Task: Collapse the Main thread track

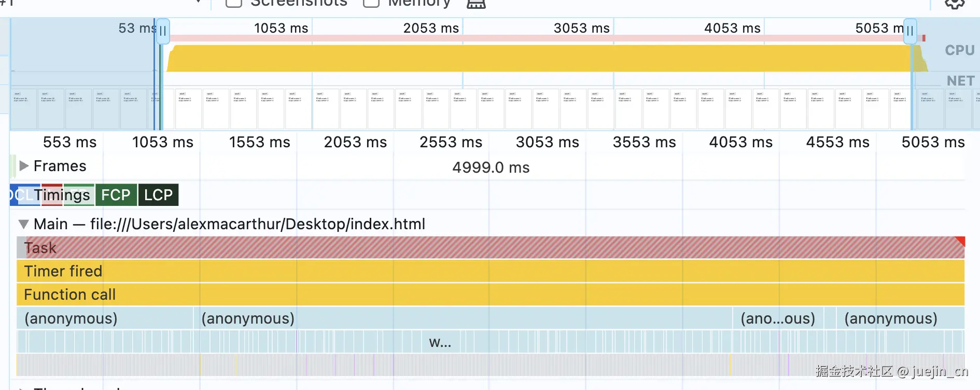Action: tap(23, 224)
